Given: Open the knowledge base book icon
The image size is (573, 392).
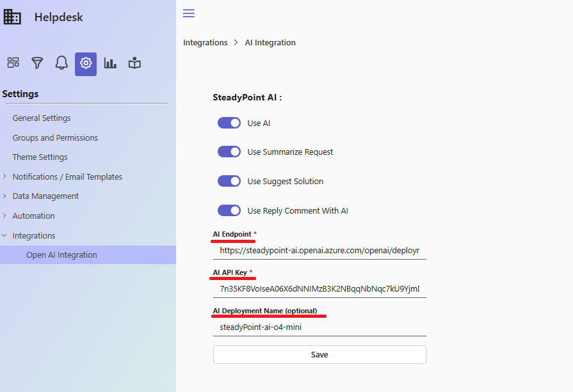Looking at the screenshot, I should 134,63.
